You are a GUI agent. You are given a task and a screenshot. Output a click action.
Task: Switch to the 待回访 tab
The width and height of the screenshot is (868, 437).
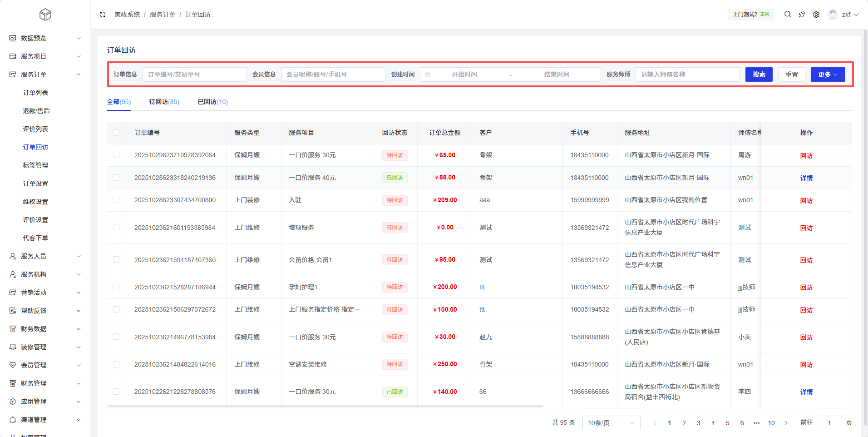(164, 102)
